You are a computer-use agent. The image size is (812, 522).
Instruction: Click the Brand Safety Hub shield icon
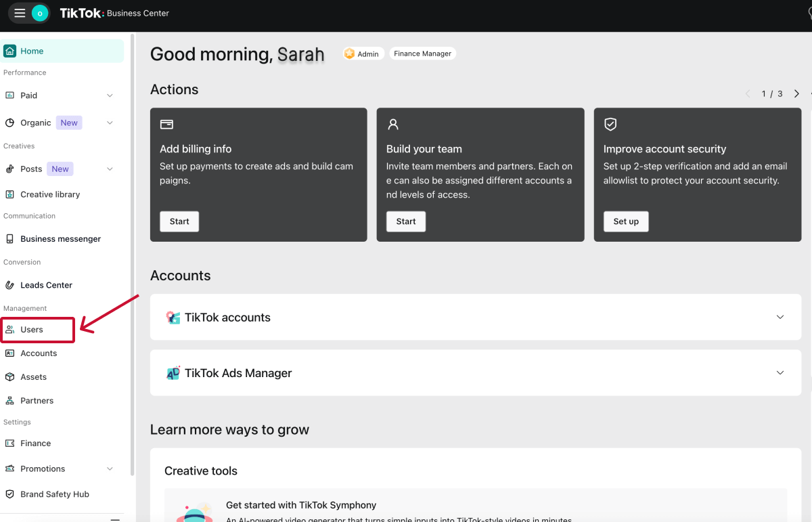[9, 494]
